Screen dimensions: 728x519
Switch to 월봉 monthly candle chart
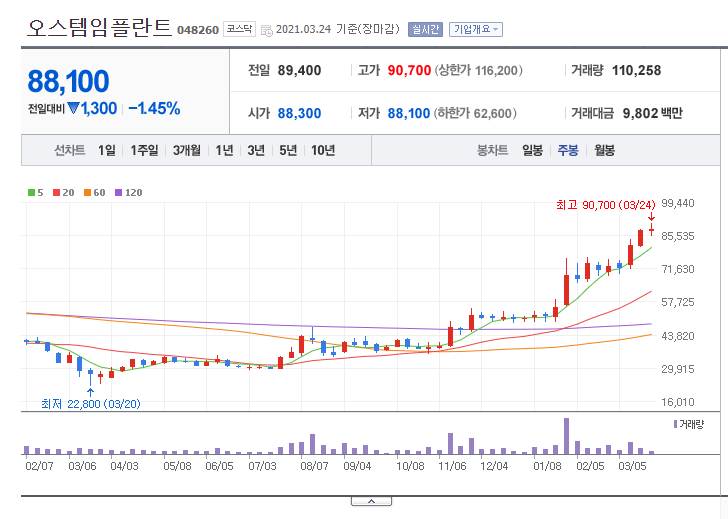click(604, 150)
